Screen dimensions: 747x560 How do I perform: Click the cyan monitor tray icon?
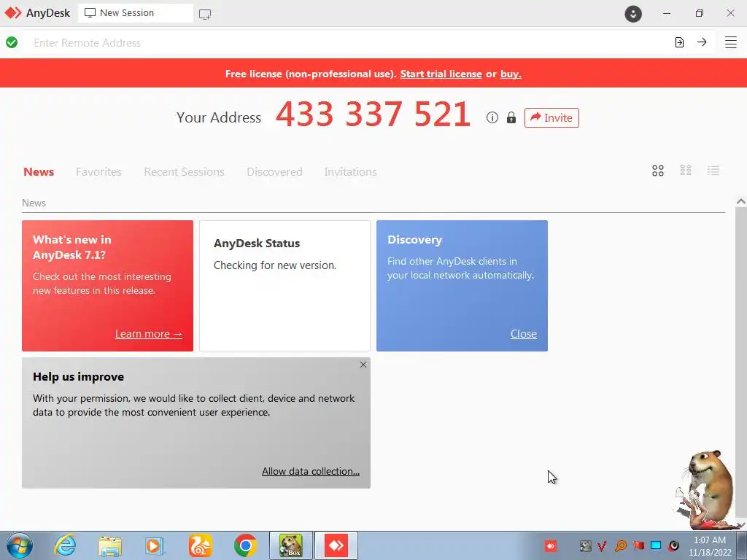click(656, 545)
